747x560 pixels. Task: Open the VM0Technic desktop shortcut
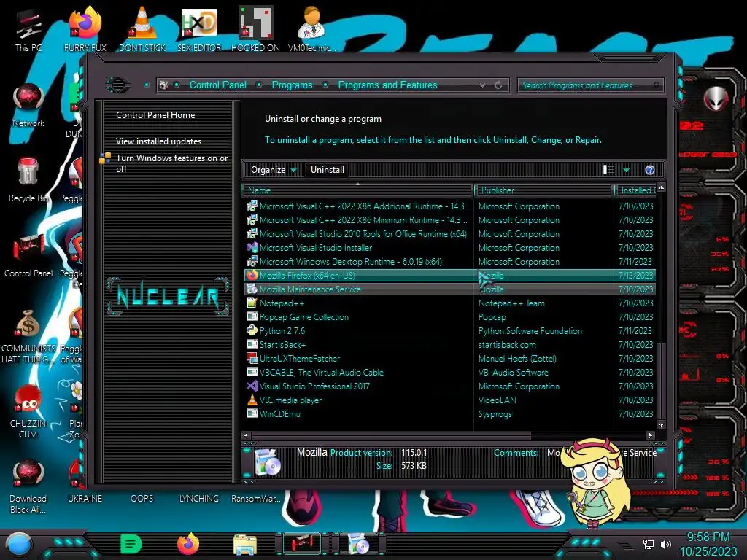click(x=312, y=30)
